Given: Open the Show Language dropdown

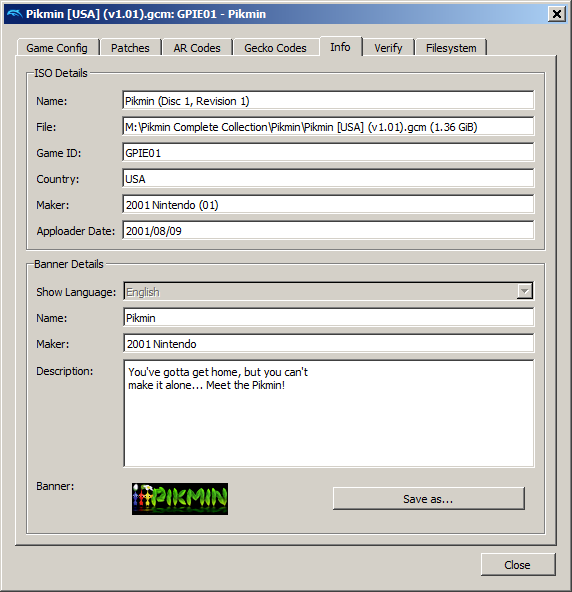Looking at the screenshot, I should pyautogui.click(x=328, y=291).
